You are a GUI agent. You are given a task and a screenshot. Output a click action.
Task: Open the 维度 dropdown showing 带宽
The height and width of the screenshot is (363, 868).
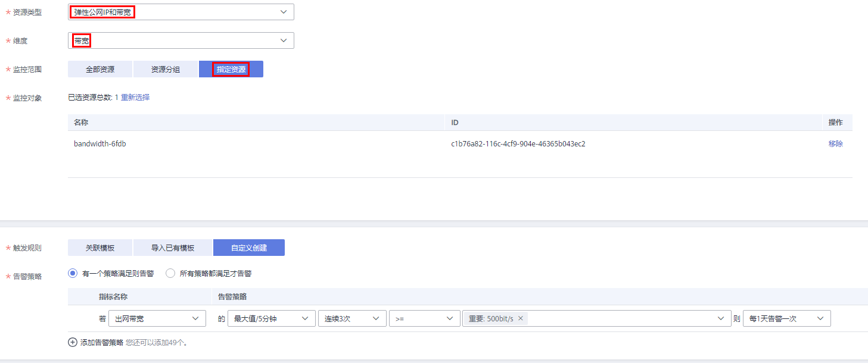click(181, 40)
